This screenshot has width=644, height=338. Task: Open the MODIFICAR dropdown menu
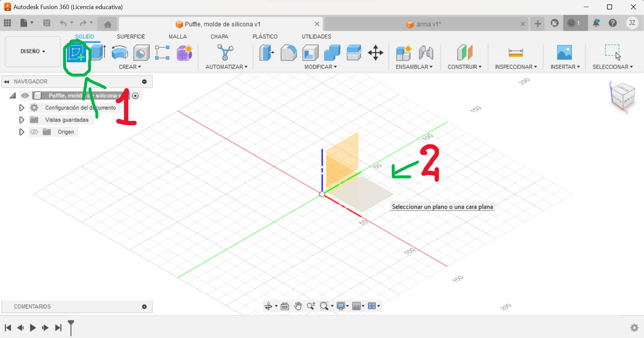320,67
